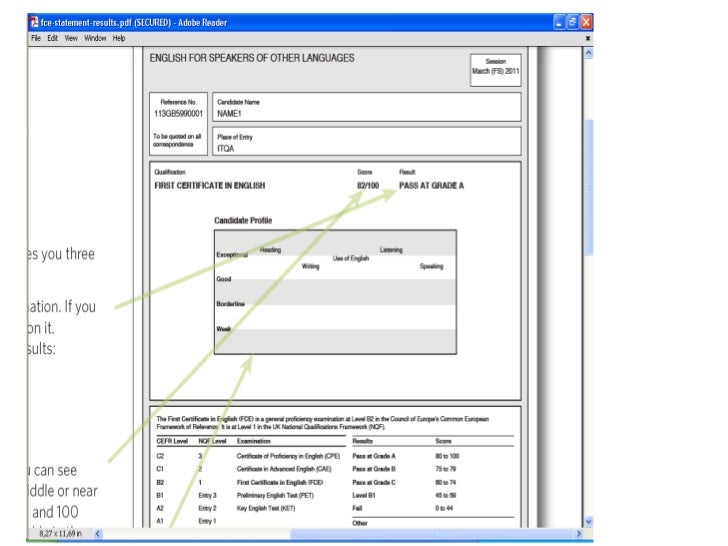Click place of entry ITQA
The width and height of the screenshot is (728, 546).
pyautogui.click(x=226, y=149)
